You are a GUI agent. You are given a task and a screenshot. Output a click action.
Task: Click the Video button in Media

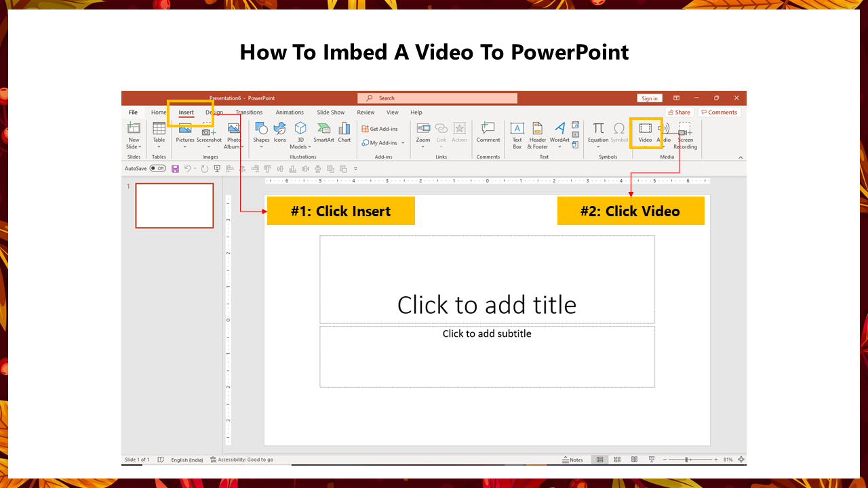tap(646, 133)
